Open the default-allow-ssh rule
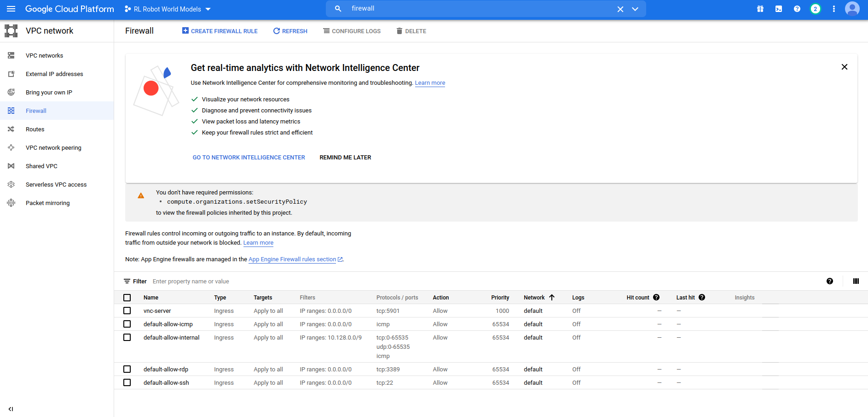This screenshot has width=868, height=417. (166, 383)
